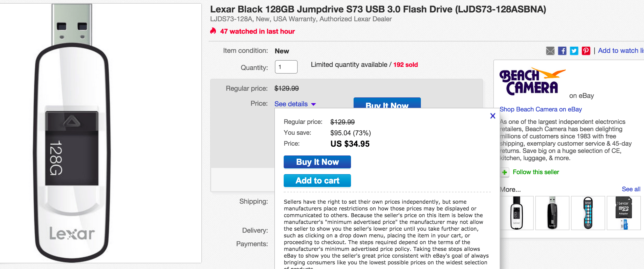Click inside the Quantity input field

point(286,67)
